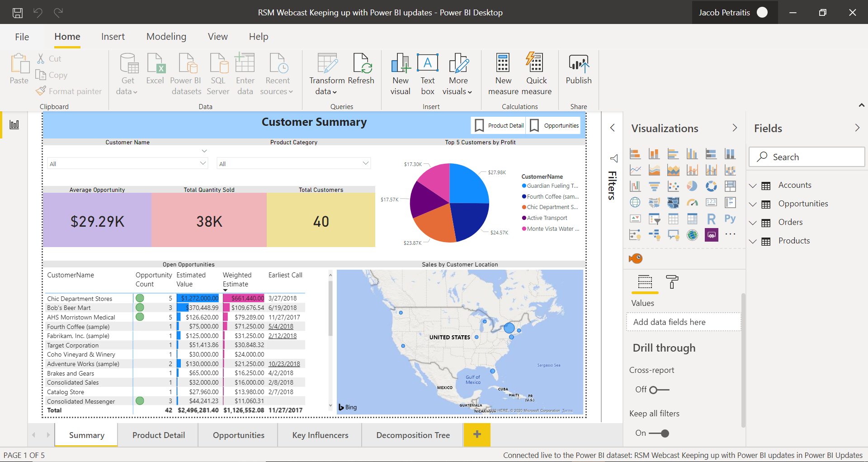Screen dimensions: 868x462
Task: Select the Python visual icon
Action: click(730, 219)
